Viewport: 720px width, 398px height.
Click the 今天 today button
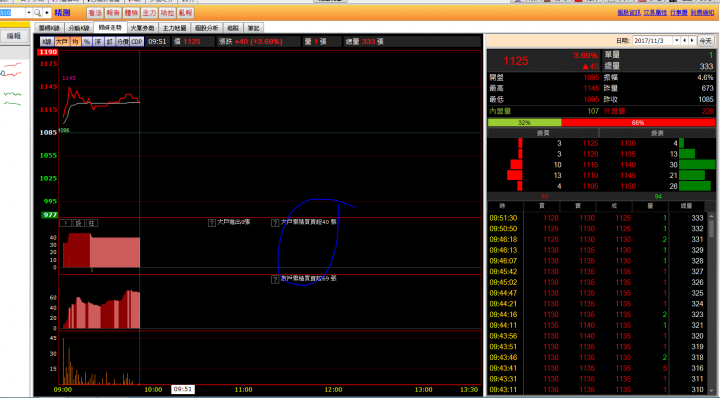point(706,41)
